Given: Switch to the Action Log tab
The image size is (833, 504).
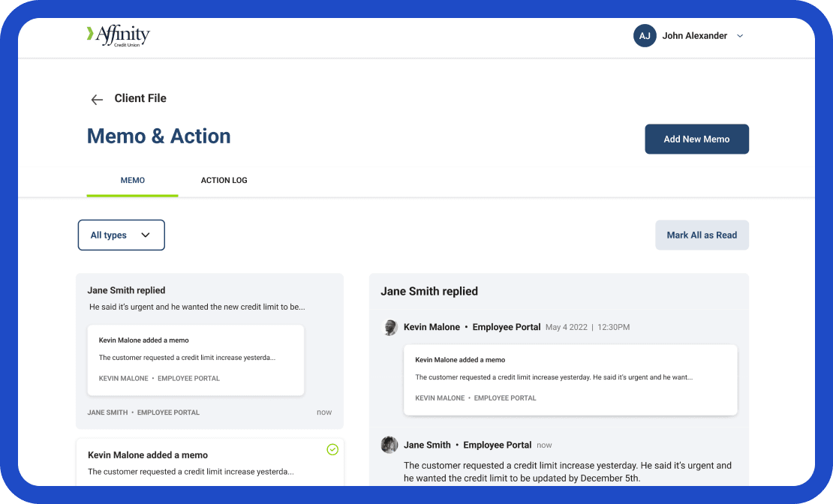Looking at the screenshot, I should click(x=224, y=180).
